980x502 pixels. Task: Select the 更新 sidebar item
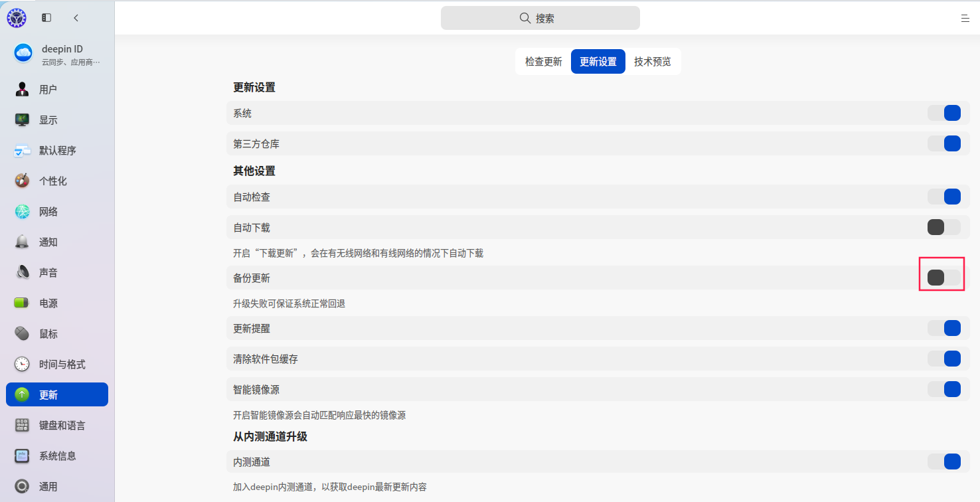pyautogui.click(x=57, y=394)
